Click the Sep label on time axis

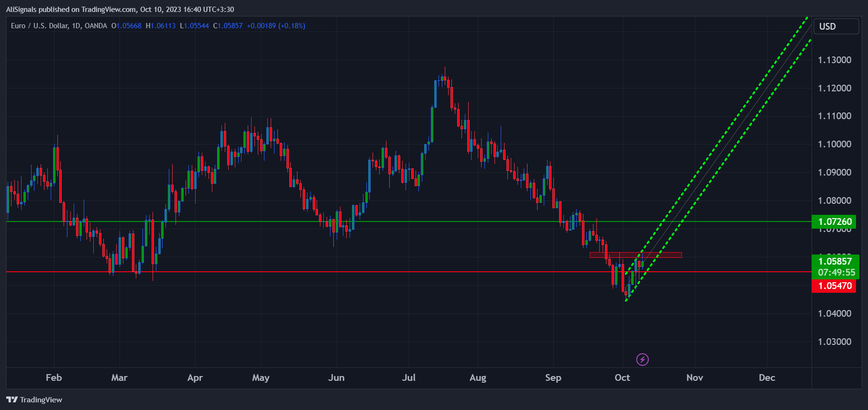click(x=553, y=377)
